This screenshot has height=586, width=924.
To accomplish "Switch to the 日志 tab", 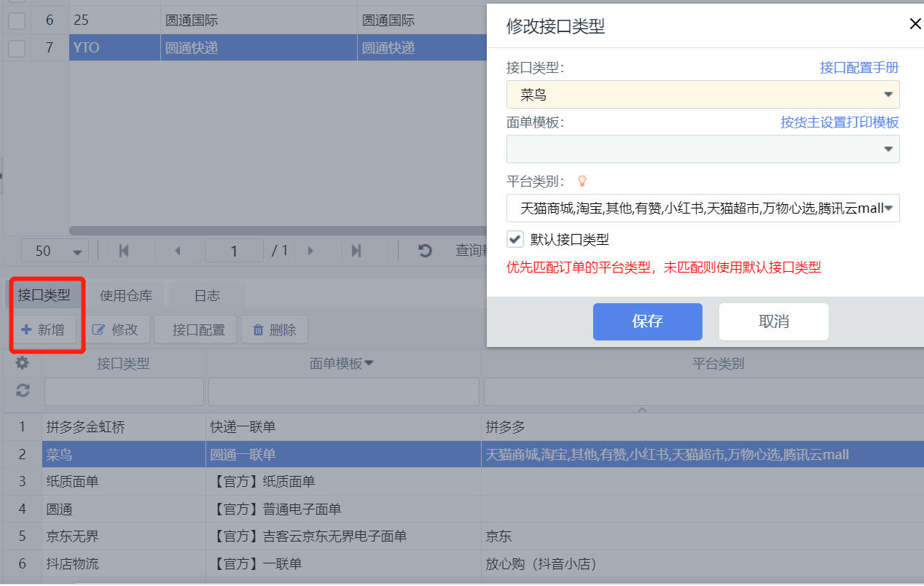I will [207, 295].
